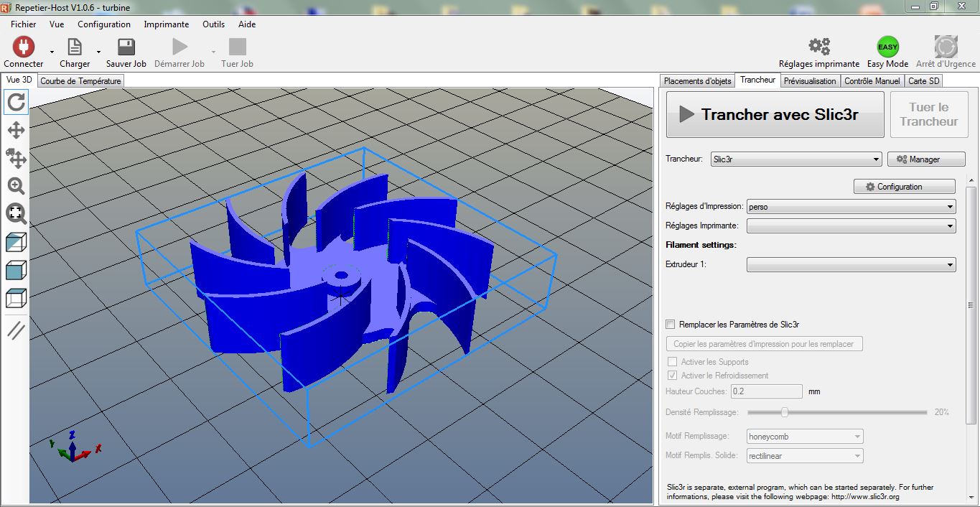The image size is (980, 507).
Task: Click Copier les paramètres d'impression button
Action: pos(764,344)
